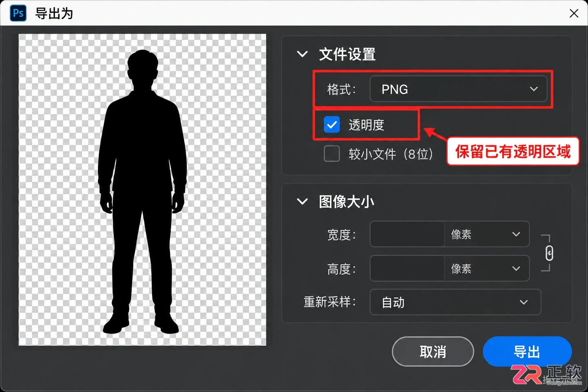Screen dimensions: 588x392
Task: Click the 取消 button
Action: 433,352
